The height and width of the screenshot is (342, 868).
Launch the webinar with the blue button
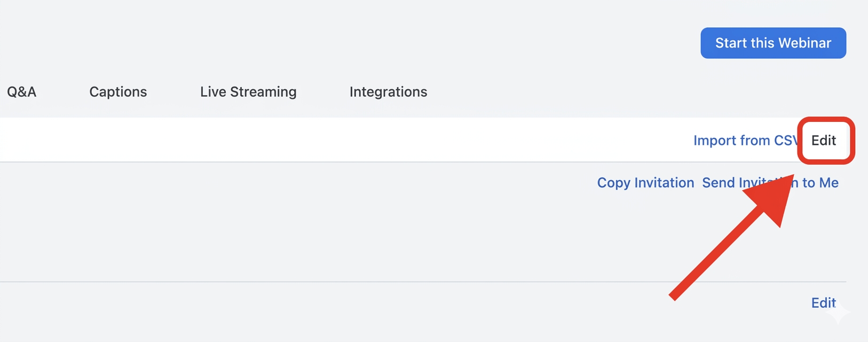(772, 43)
